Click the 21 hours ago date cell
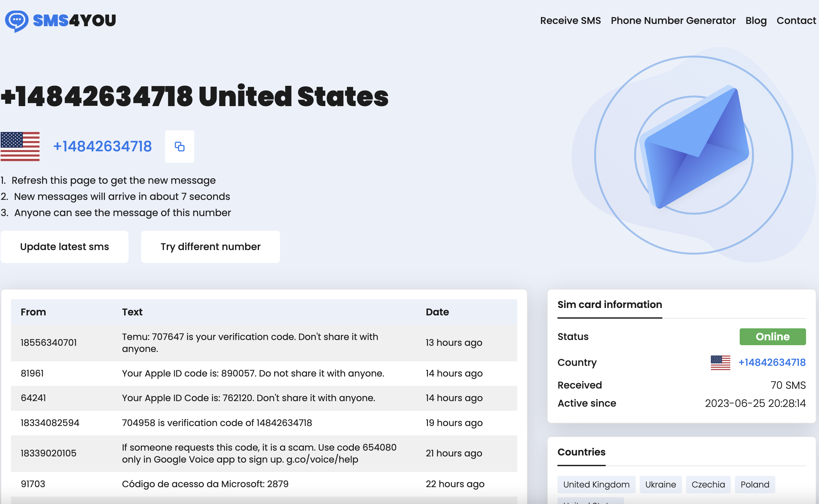This screenshot has height=504, width=819. (454, 453)
